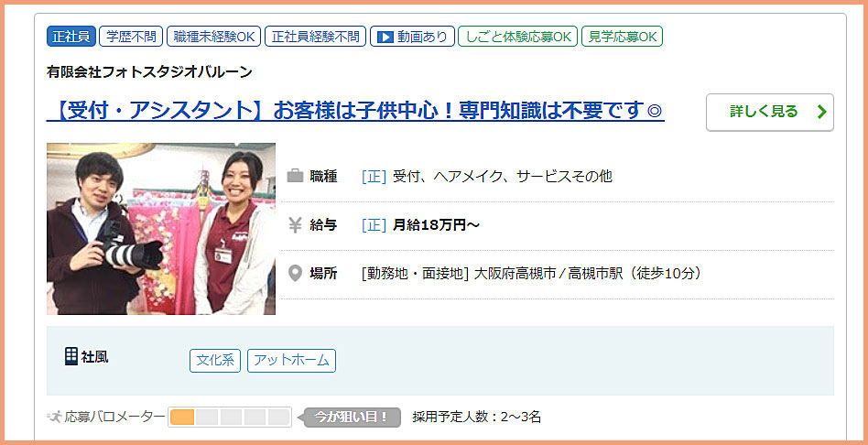Click the yen icon beside 給与
The height and width of the screenshot is (445, 868).
coord(295,225)
